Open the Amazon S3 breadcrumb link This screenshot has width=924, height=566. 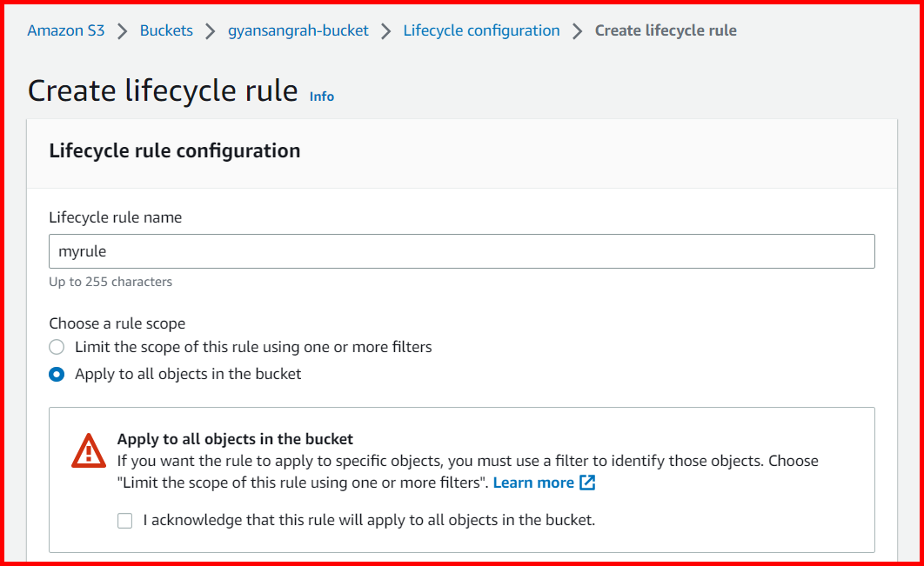pos(65,30)
